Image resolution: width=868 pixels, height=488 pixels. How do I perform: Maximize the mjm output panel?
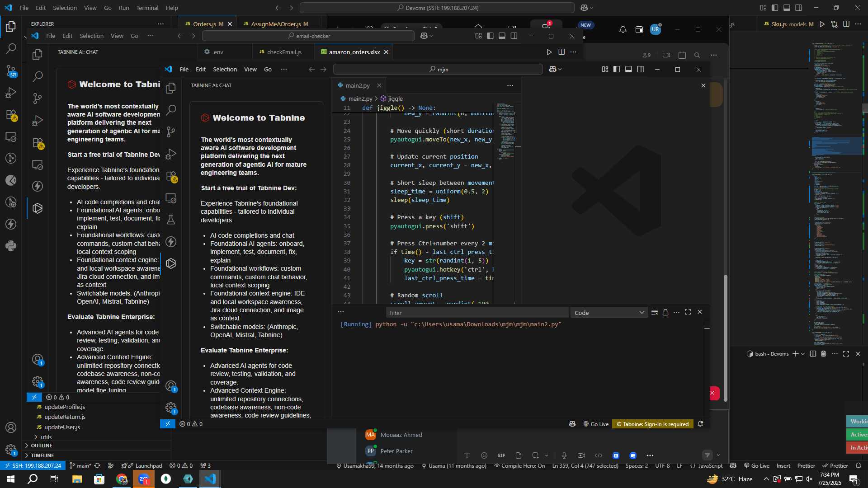click(688, 312)
